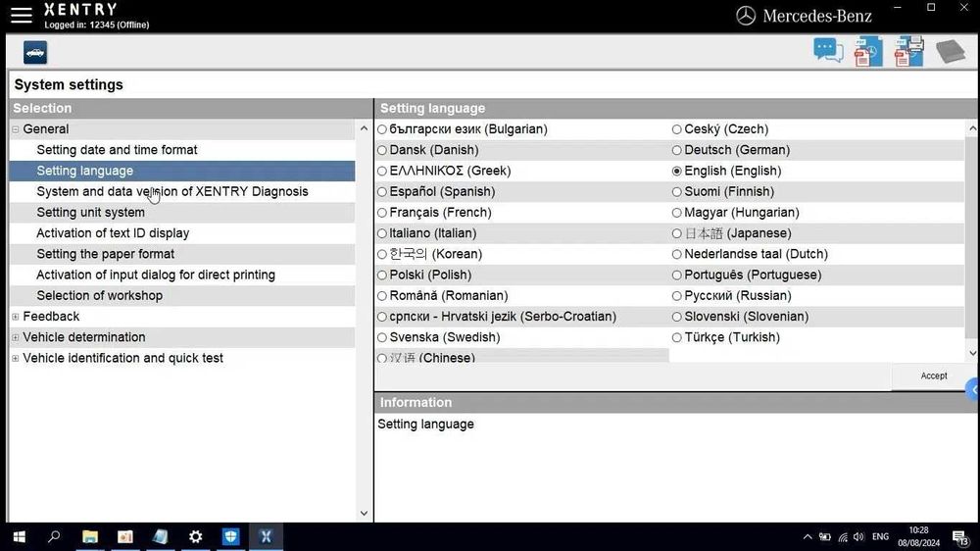Select Deutsch (German) radio button
Image resolution: width=980 pixels, height=551 pixels.
click(677, 150)
